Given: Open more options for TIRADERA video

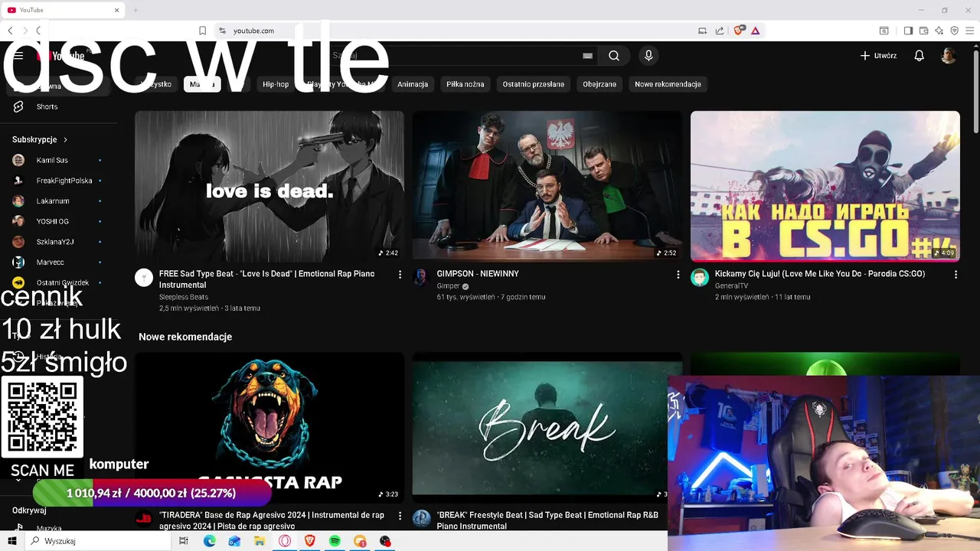Looking at the screenshot, I should point(400,516).
